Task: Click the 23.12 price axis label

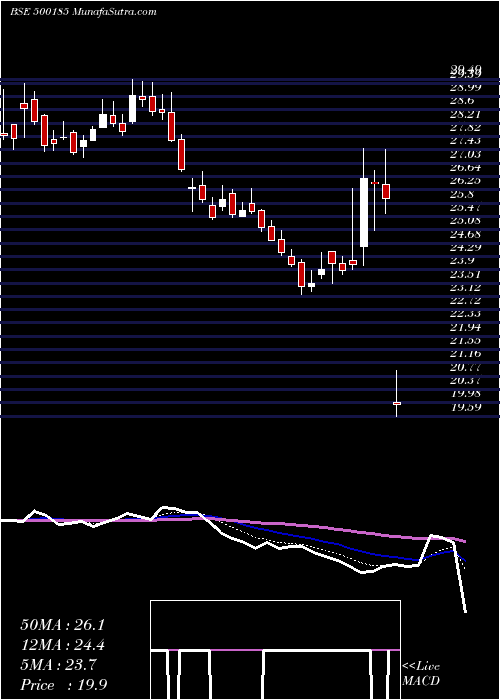Action: (x=466, y=287)
